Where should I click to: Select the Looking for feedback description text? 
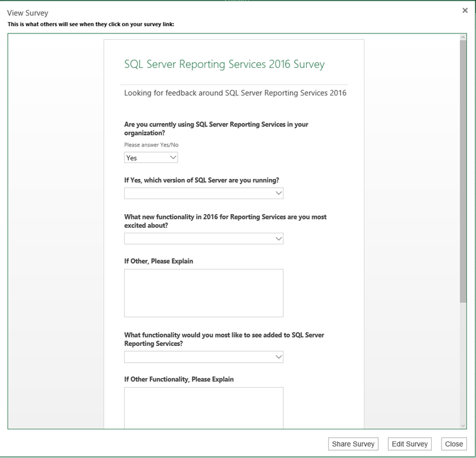[235, 93]
